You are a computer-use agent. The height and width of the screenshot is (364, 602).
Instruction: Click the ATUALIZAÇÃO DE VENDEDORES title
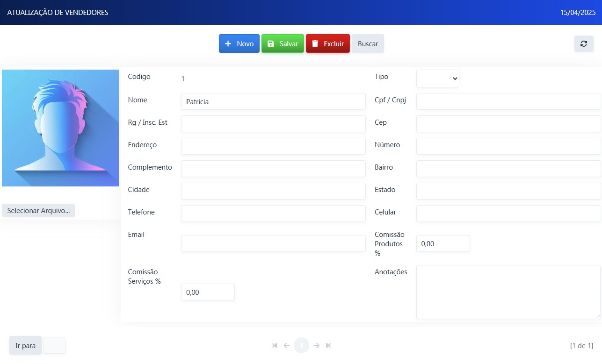click(x=58, y=12)
